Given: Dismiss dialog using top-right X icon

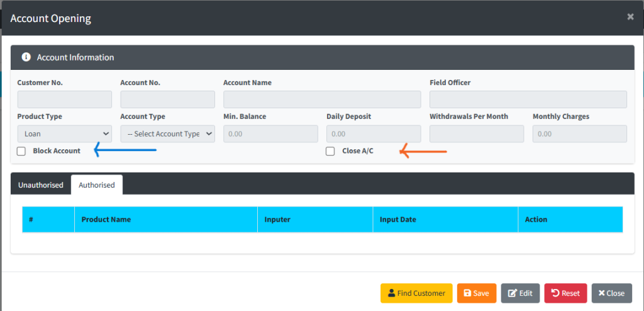Looking at the screenshot, I should pos(630,17).
